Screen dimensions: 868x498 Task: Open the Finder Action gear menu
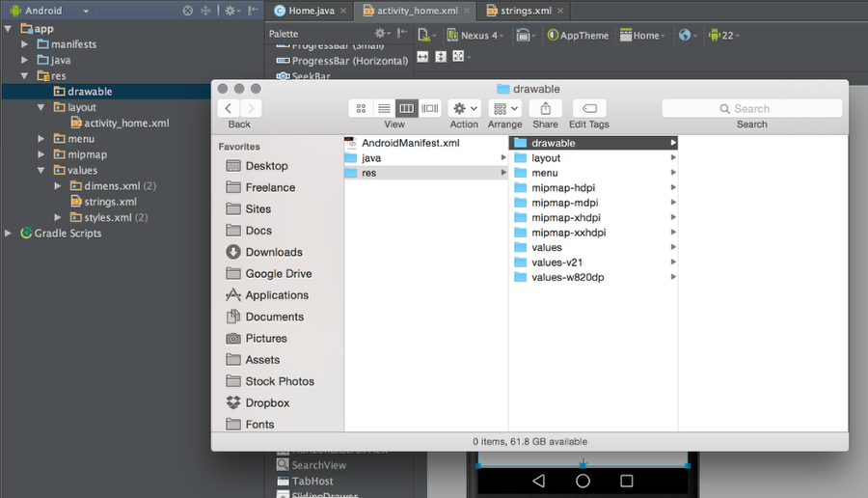point(465,108)
